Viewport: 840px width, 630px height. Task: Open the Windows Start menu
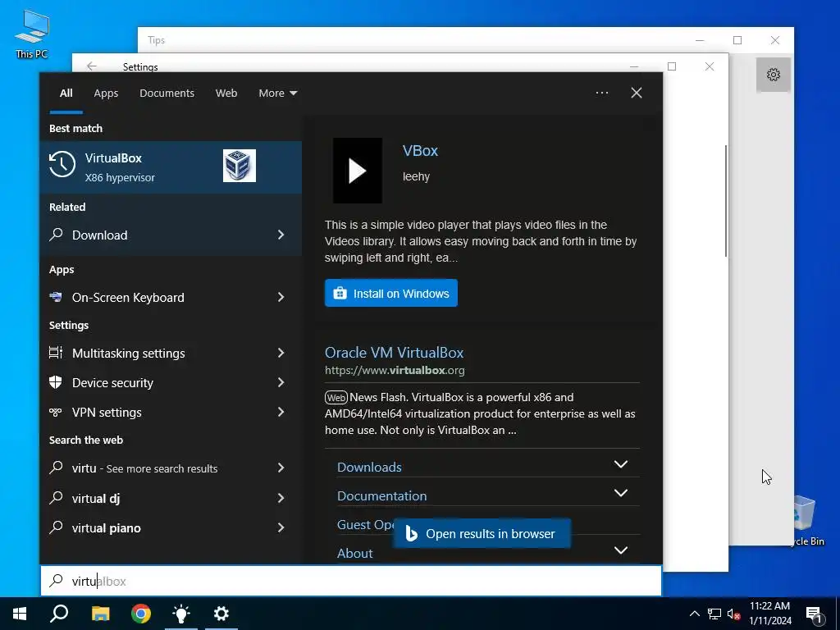coord(20,614)
